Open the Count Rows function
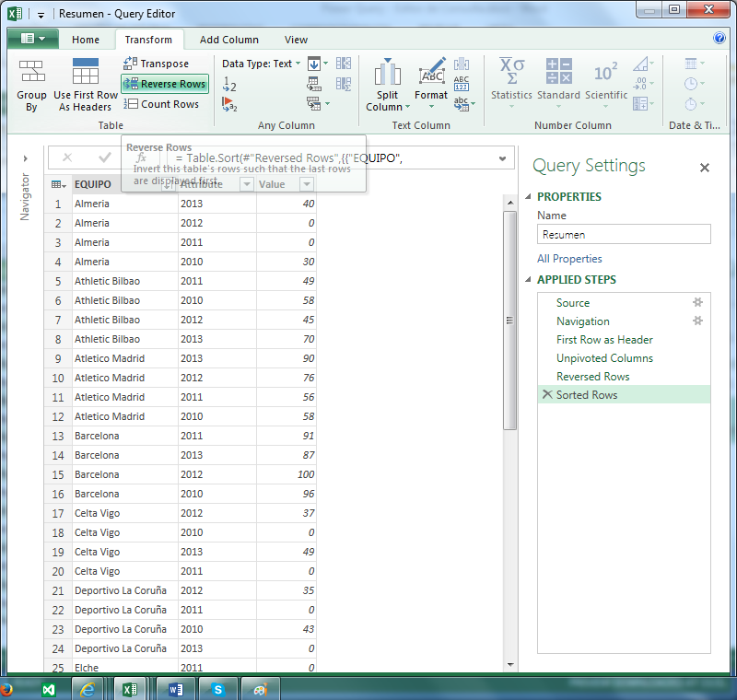This screenshot has height=700, width=737. point(160,103)
